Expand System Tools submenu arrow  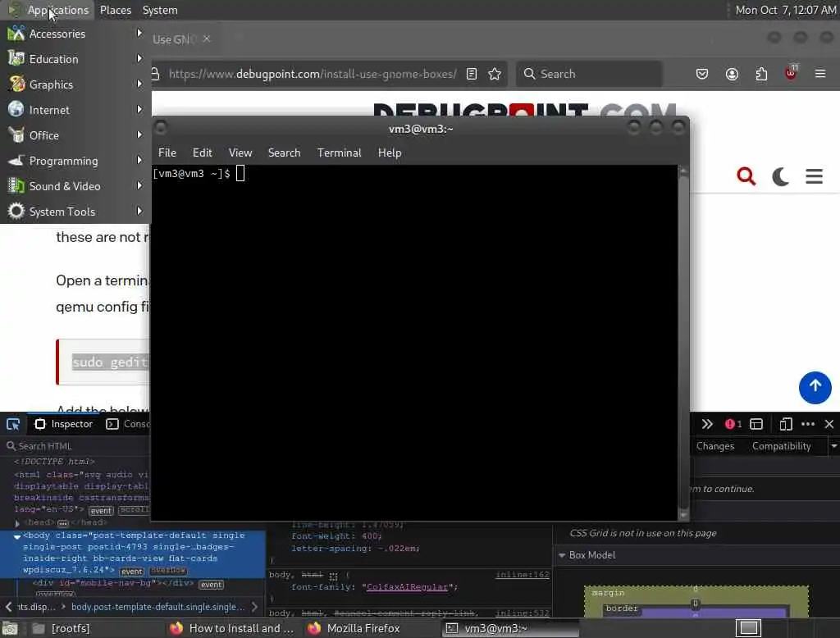click(x=139, y=211)
